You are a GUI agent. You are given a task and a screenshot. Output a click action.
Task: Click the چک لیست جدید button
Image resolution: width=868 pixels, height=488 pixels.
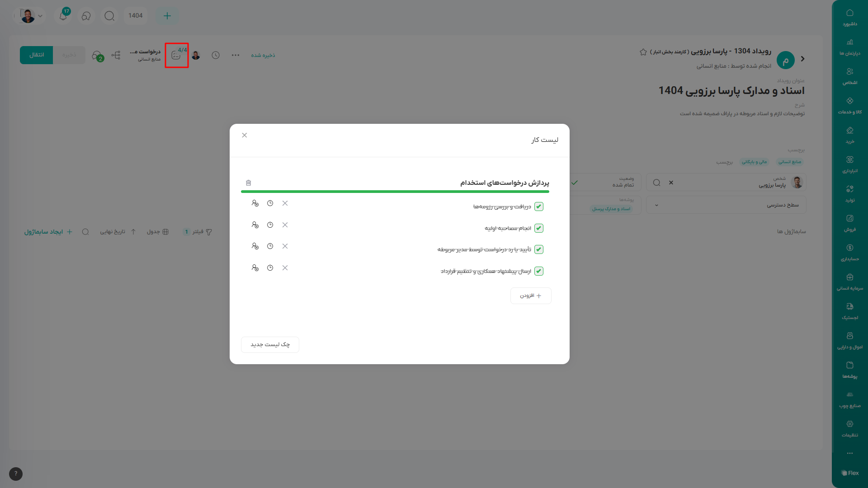270,344
